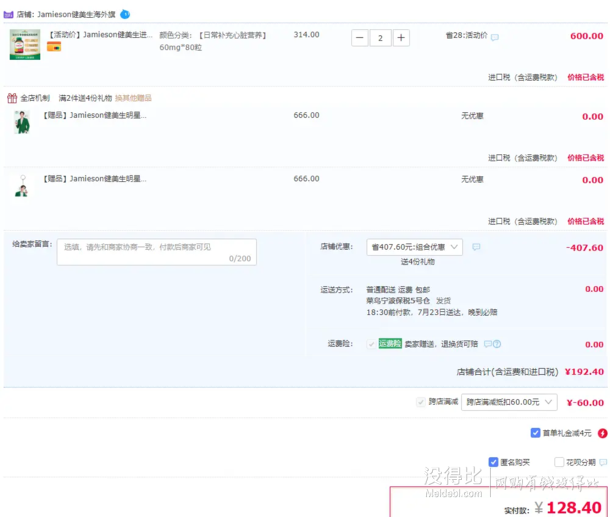Screen dimensions: 610x517
Task: Click the red lightning icon beside 首单礼金减4元
Action: 603,433
